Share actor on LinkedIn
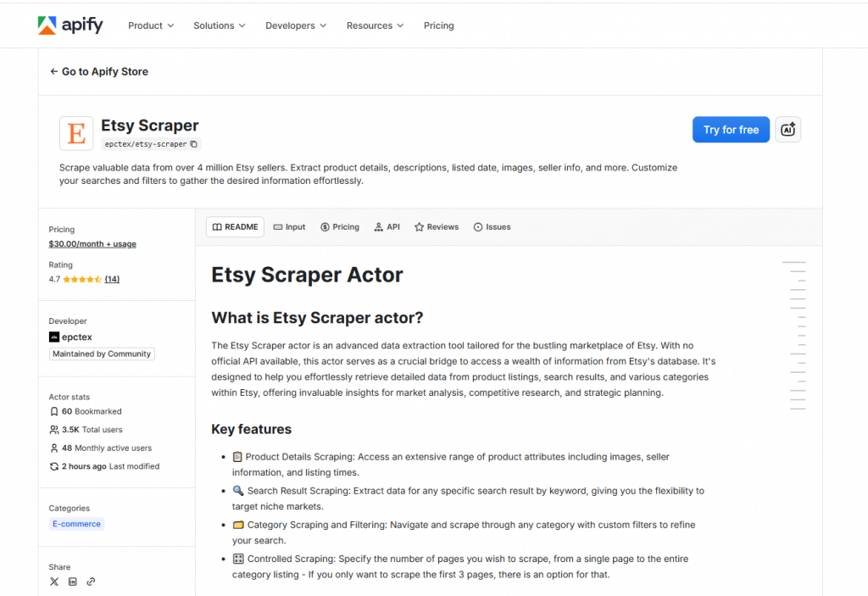Image resolution: width=868 pixels, height=596 pixels. (x=73, y=582)
